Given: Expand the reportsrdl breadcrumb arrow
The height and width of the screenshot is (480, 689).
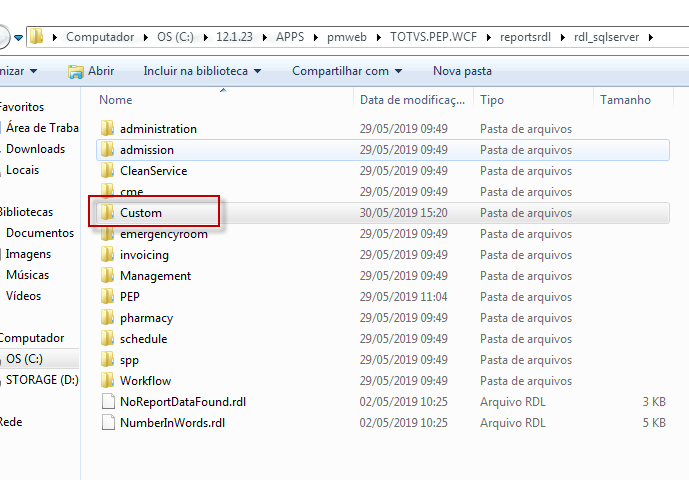Looking at the screenshot, I should 562,37.
